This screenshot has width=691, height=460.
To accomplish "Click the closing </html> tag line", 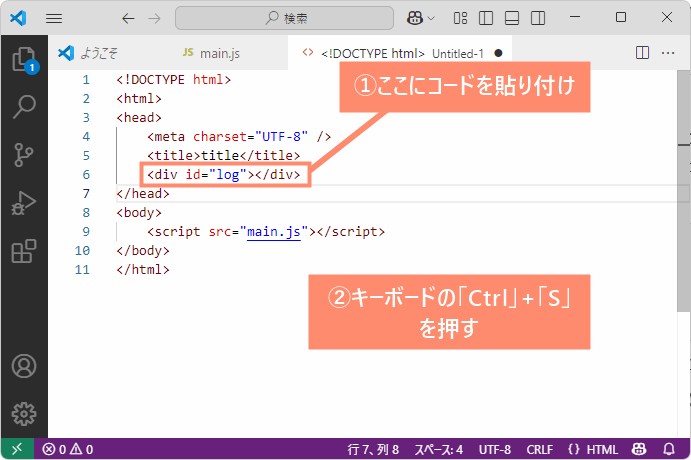I will [143, 270].
